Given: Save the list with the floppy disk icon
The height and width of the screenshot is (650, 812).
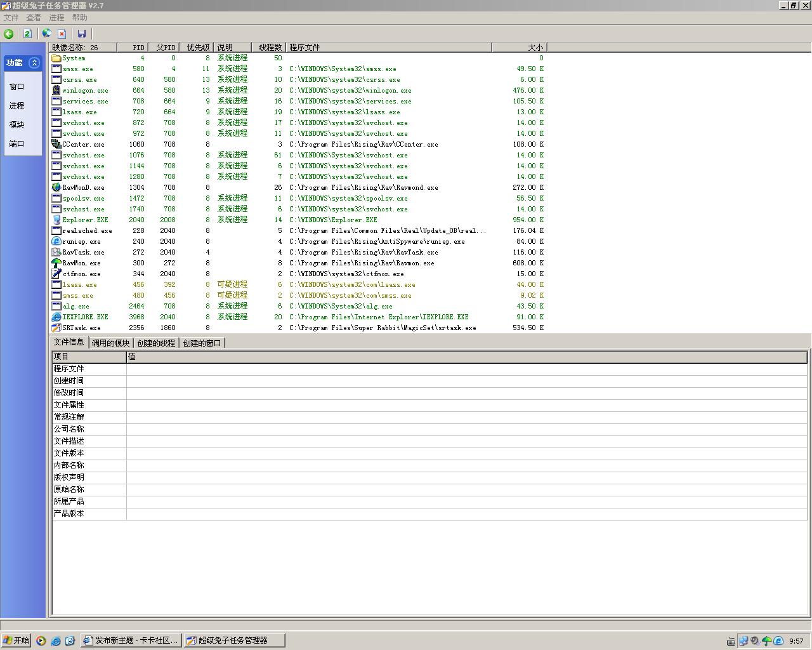Looking at the screenshot, I should 81,34.
